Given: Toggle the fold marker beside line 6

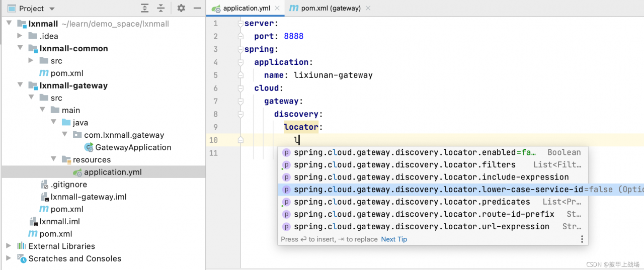Looking at the screenshot, I should pos(240,88).
